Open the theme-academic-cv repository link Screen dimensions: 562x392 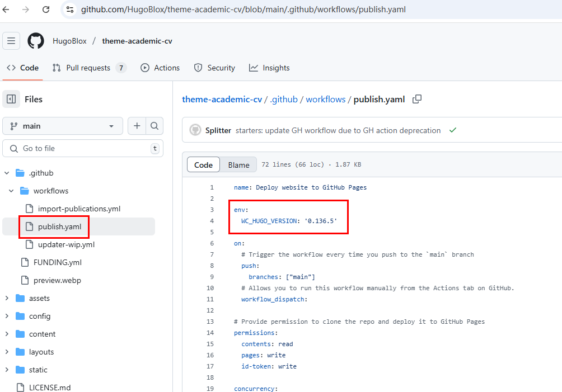tap(137, 41)
